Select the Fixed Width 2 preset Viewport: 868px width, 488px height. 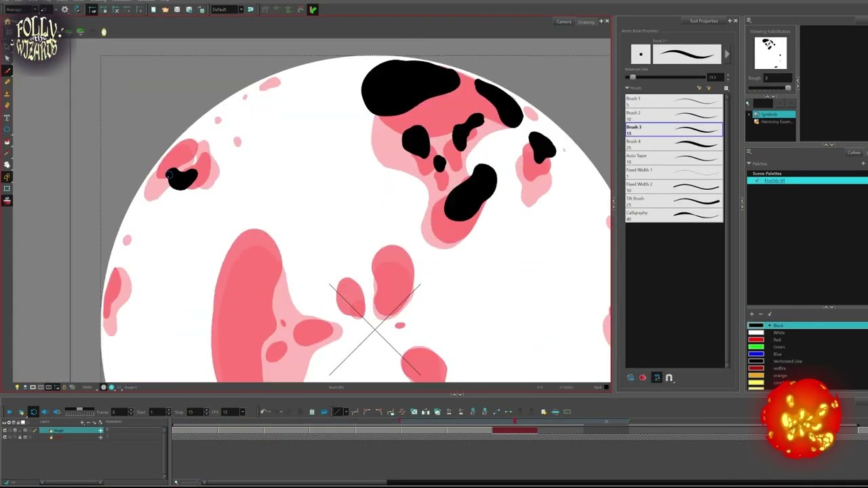pos(674,186)
